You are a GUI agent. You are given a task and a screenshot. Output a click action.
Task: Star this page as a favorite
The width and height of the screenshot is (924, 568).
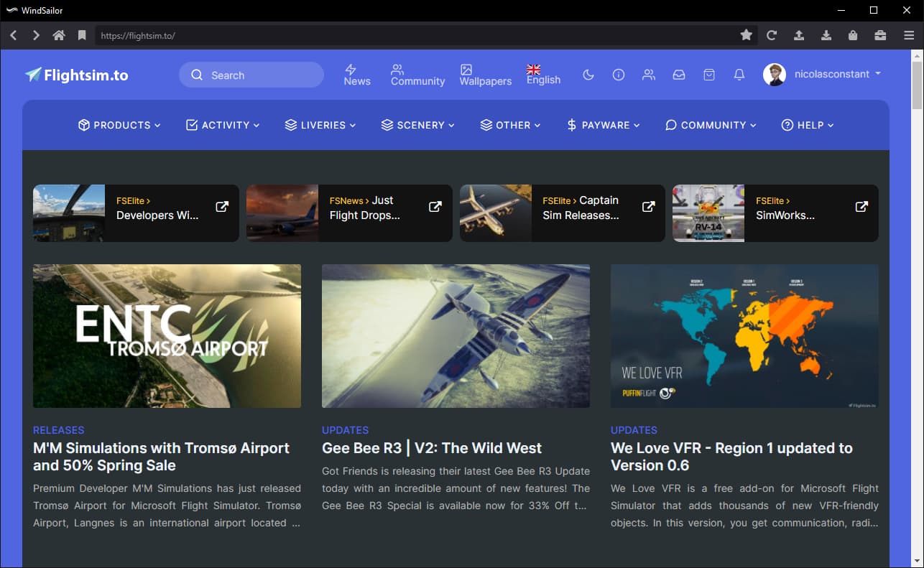coord(747,35)
